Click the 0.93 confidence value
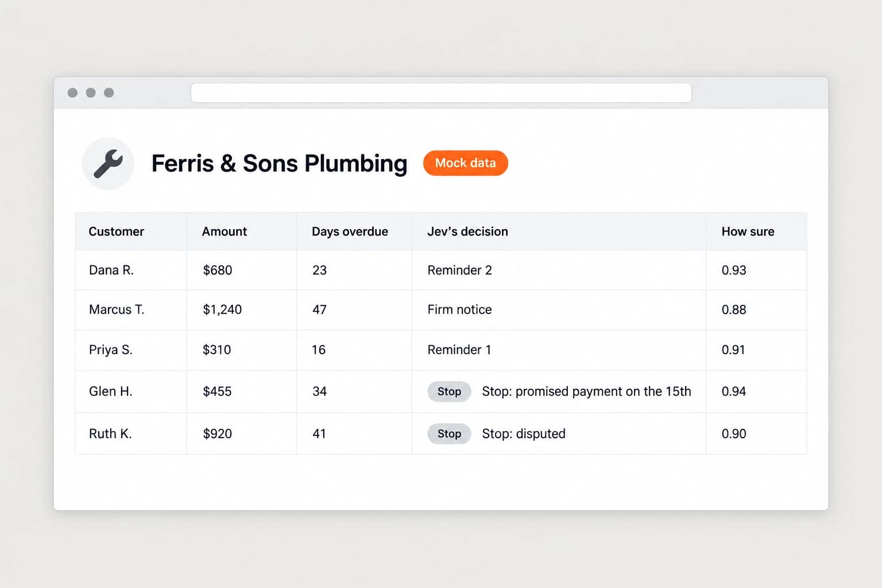The width and height of the screenshot is (882, 588). (734, 270)
